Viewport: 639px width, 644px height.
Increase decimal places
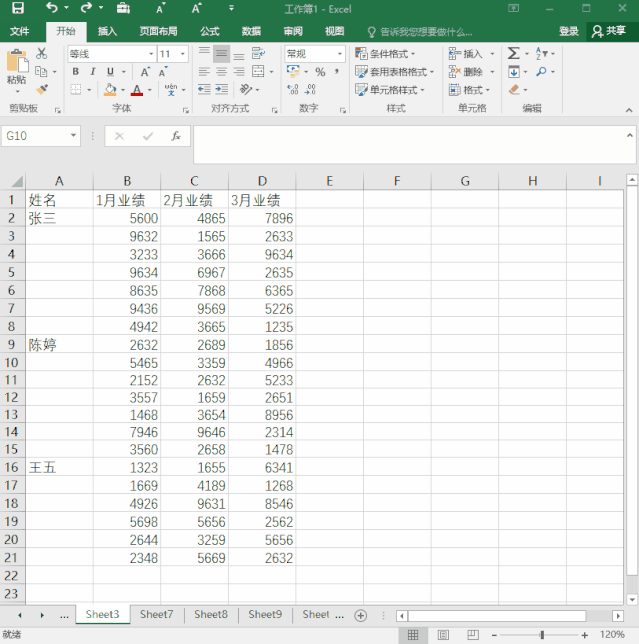pos(293,90)
